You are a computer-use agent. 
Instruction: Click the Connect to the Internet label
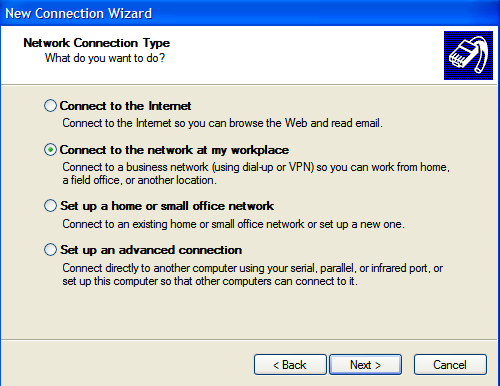click(125, 106)
